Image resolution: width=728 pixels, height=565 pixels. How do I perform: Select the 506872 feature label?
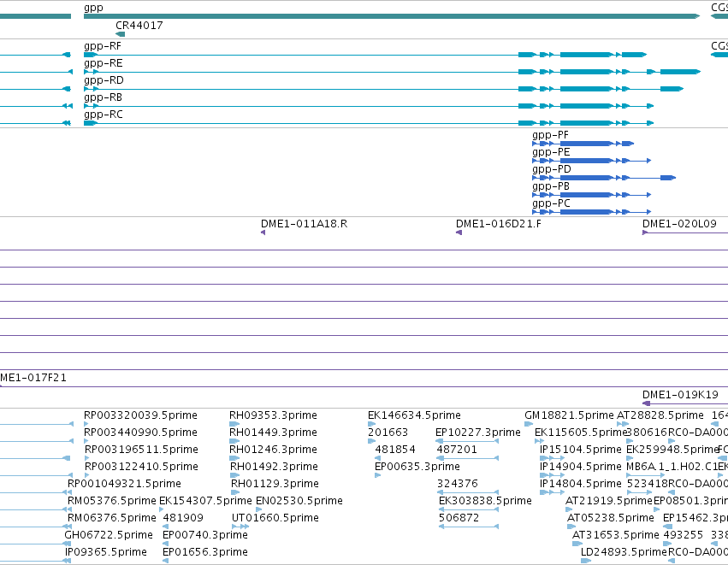[x=459, y=518]
